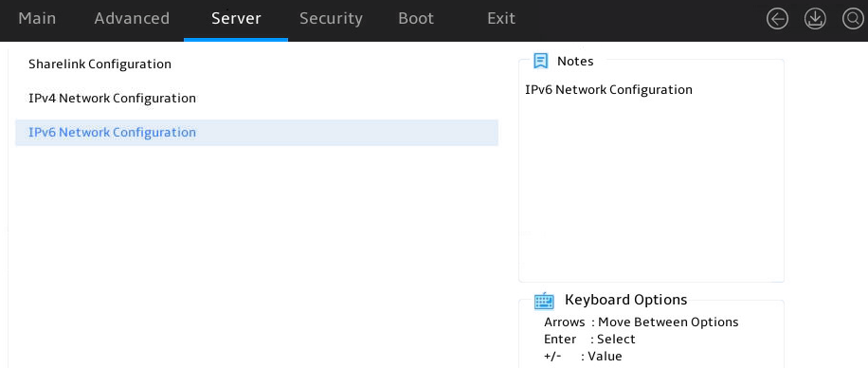Click the Notes bookmark icon
The width and height of the screenshot is (868, 368).
pyautogui.click(x=540, y=61)
